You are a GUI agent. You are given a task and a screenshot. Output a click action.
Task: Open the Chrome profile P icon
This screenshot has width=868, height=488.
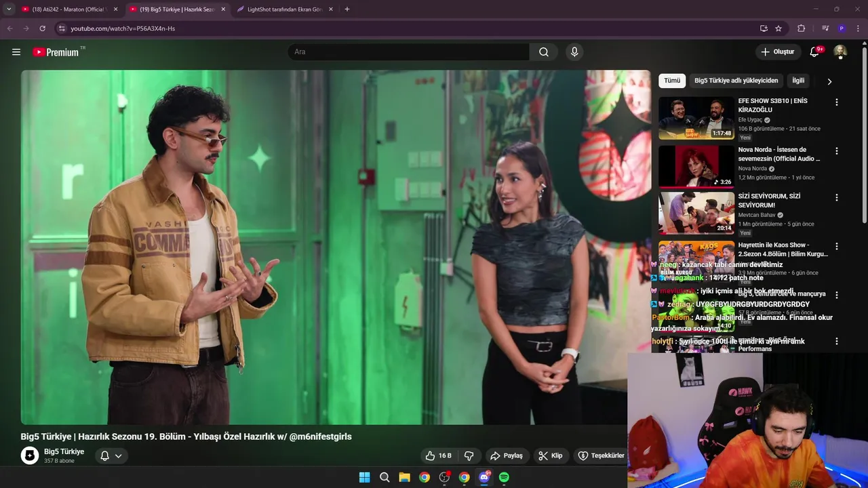pos(842,28)
